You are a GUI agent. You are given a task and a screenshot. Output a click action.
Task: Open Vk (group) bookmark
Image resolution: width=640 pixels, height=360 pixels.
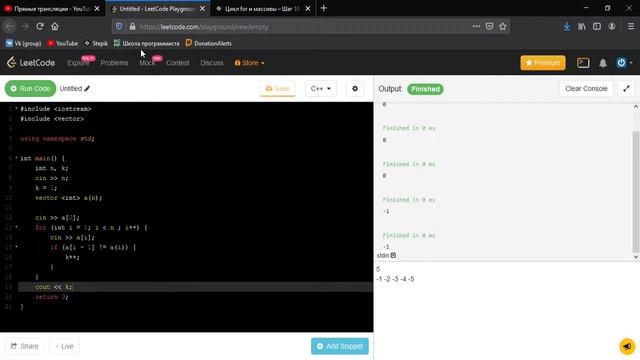click(24, 43)
